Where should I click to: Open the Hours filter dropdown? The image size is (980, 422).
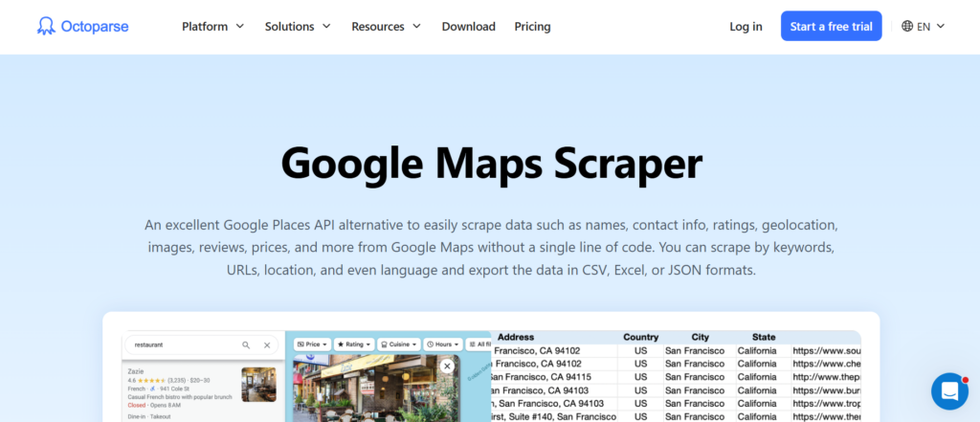pyautogui.click(x=443, y=344)
